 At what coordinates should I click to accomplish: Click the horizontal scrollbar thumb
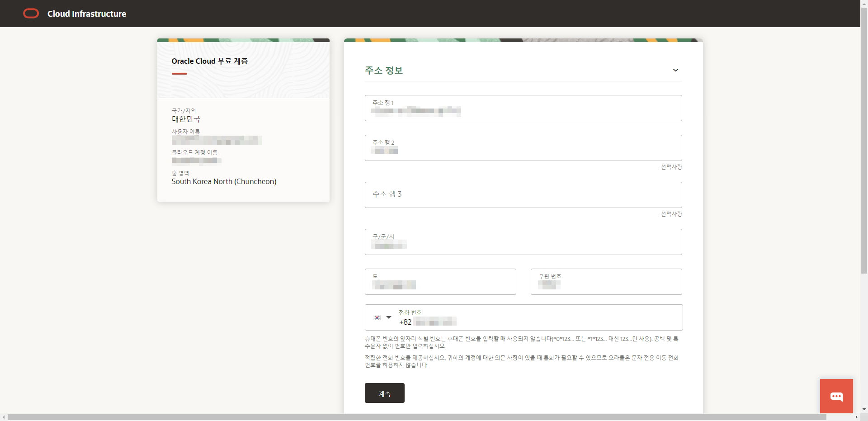pos(417,417)
